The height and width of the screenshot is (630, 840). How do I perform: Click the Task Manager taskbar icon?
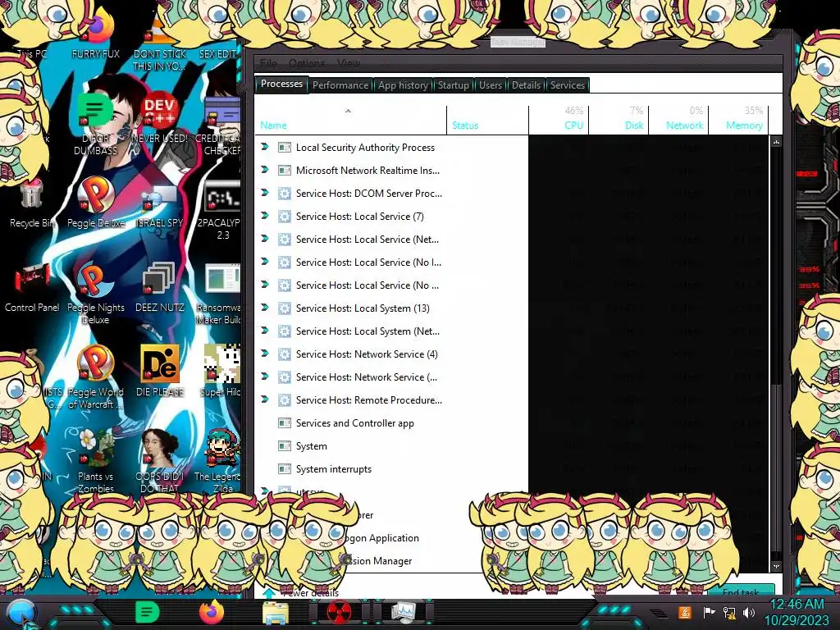click(x=404, y=612)
